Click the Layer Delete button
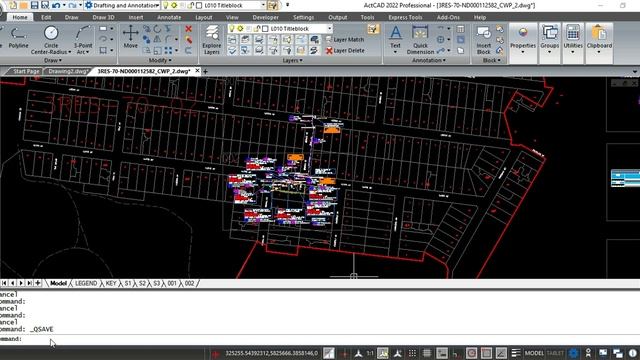This screenshot has height=360, width=640. 345,51
